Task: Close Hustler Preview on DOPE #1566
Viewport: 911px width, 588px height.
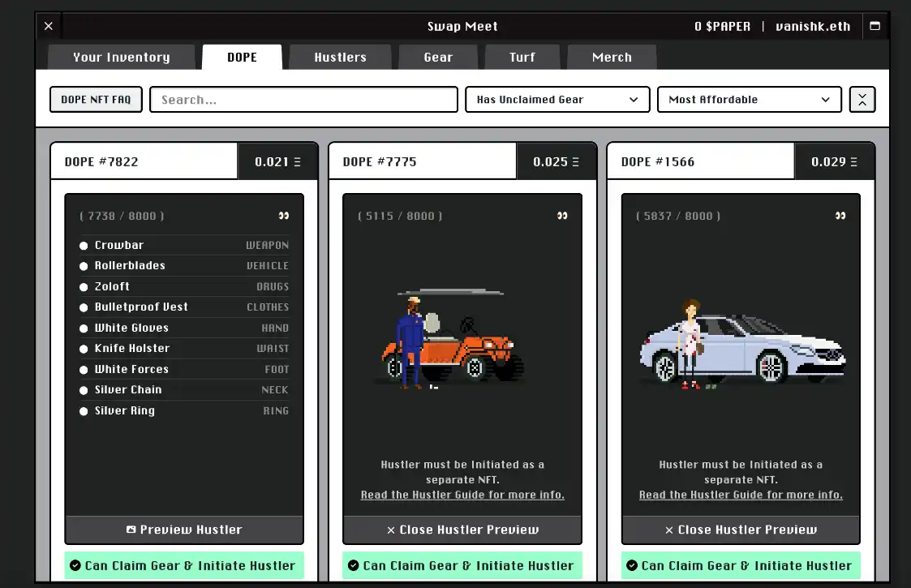Action: click(741, 530)
